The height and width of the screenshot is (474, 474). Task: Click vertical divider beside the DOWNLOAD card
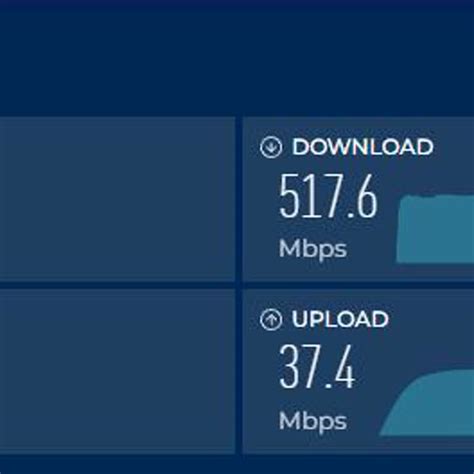[x=239, y=199]
